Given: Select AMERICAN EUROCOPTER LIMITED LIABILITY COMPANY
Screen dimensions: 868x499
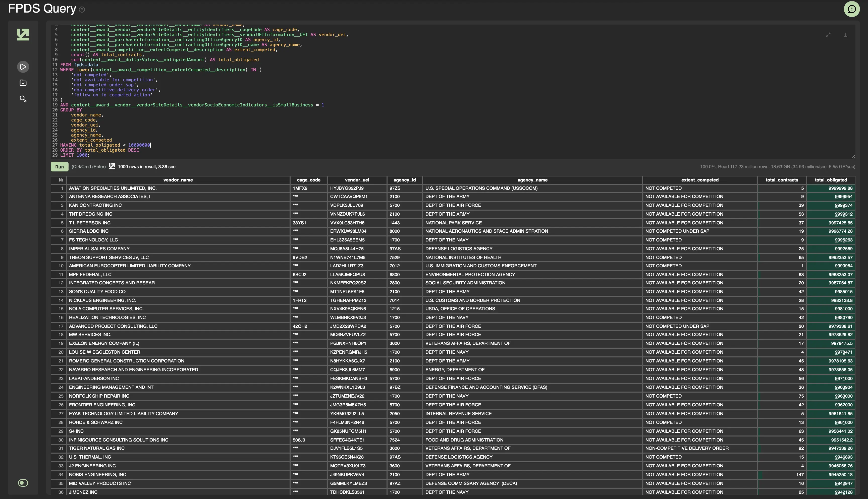Looking at the screenshot, I should 178,266.
